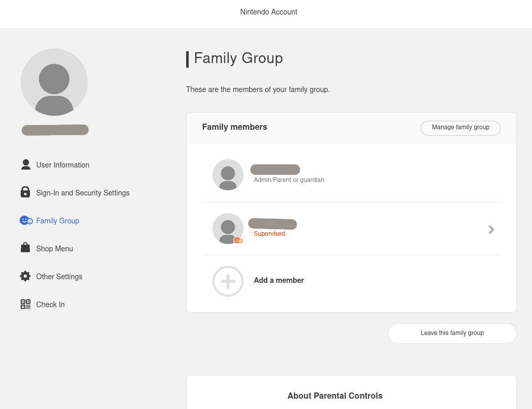532x409 pixels.
Task: Click the Add a member plus icon
Action: pos(228,281)
